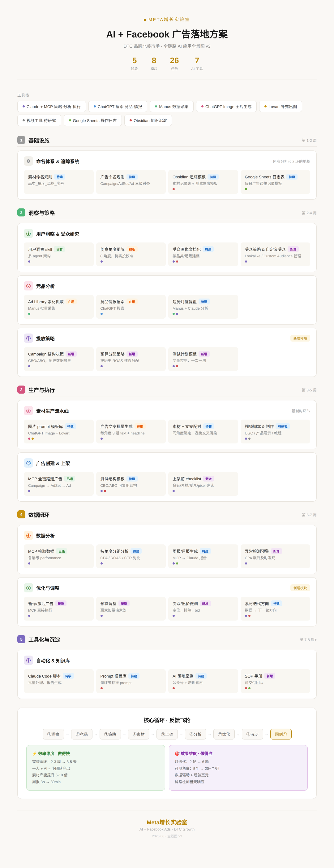This screenshot has width=334, height=868.
Task: Click the circled ③ icon for 投放策略
Action: (x=28, y=338)
